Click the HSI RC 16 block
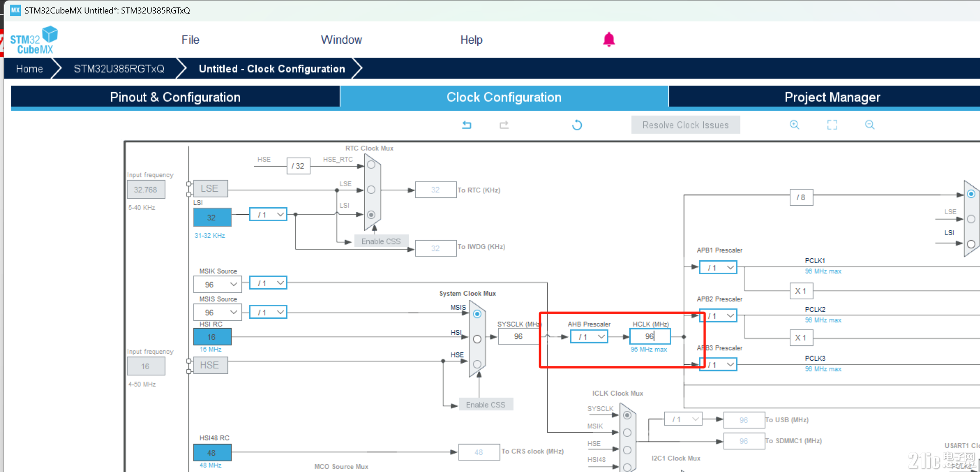The height and width of the screenshot is (472, 980). pos(212,337)
